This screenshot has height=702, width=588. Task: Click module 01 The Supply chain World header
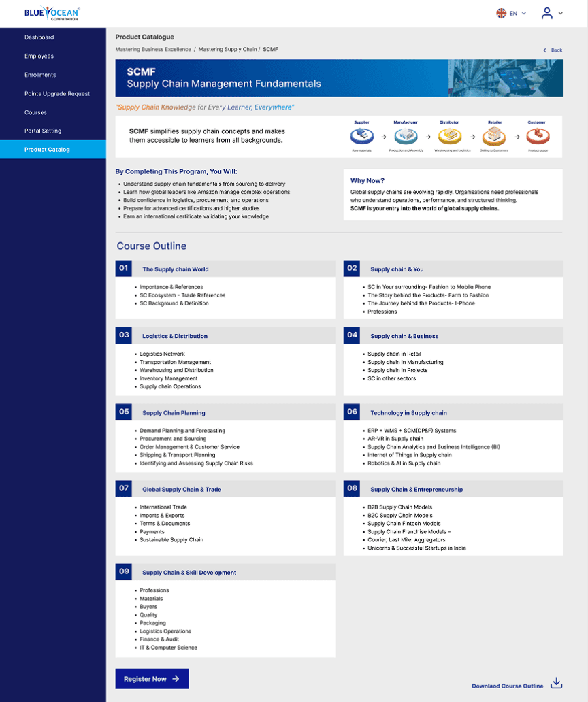click(x=225, y=269)
